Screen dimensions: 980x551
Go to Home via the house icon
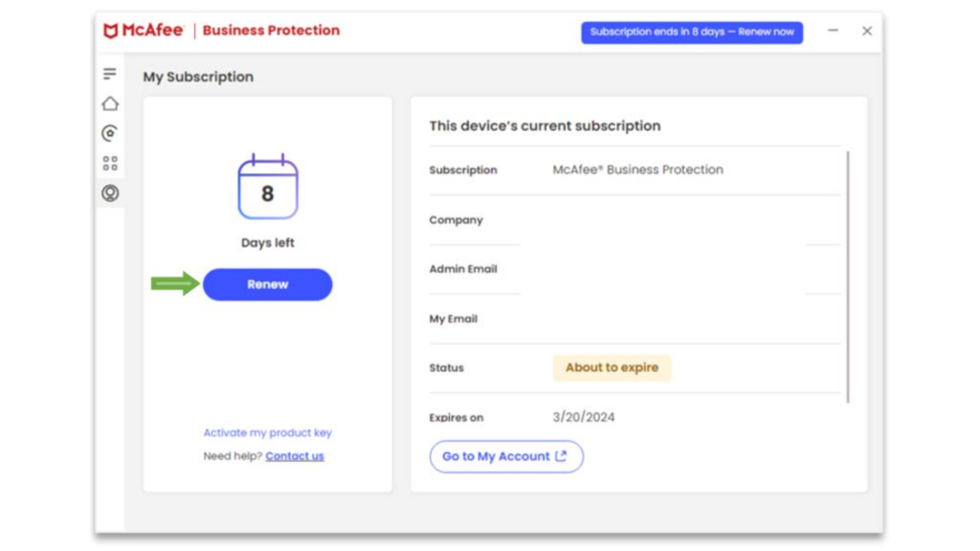point(110,103)
